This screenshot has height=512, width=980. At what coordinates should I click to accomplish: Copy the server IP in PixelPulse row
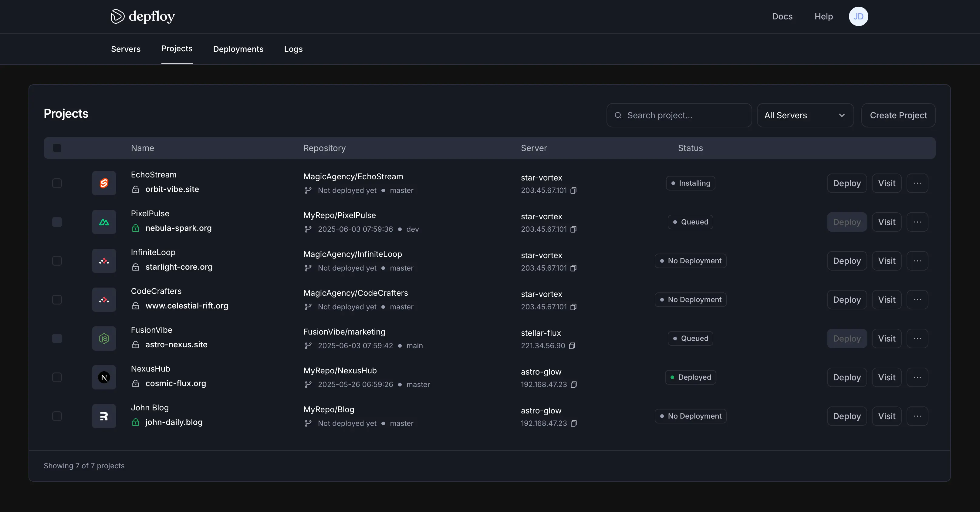coord(573,229)
